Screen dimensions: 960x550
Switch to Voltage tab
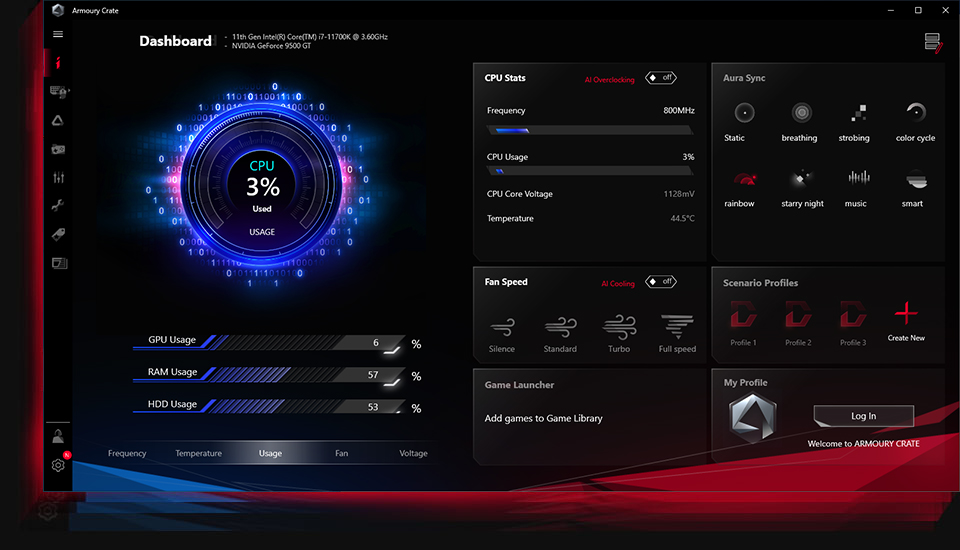tap(413, 453)
